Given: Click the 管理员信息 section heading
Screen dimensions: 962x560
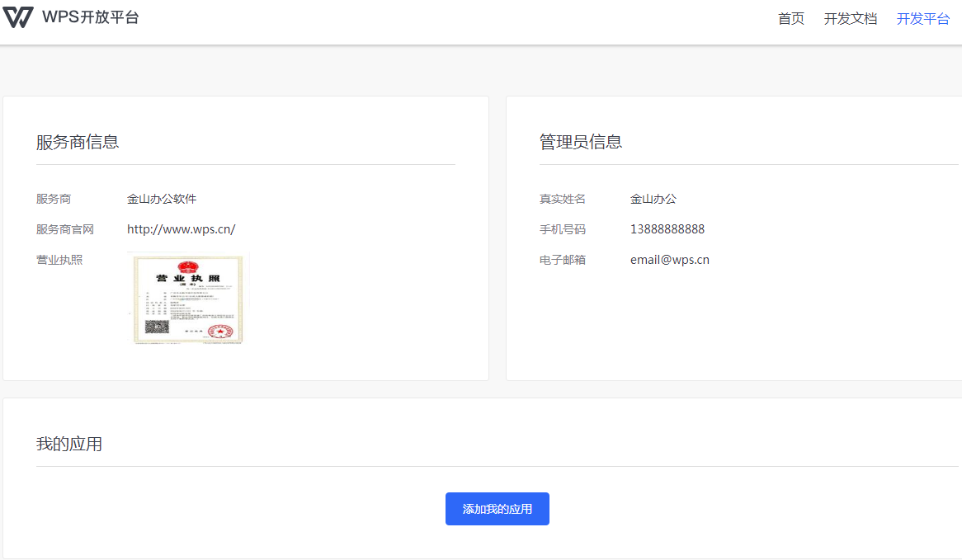Looking at the screenshot, I should [581, 142].
